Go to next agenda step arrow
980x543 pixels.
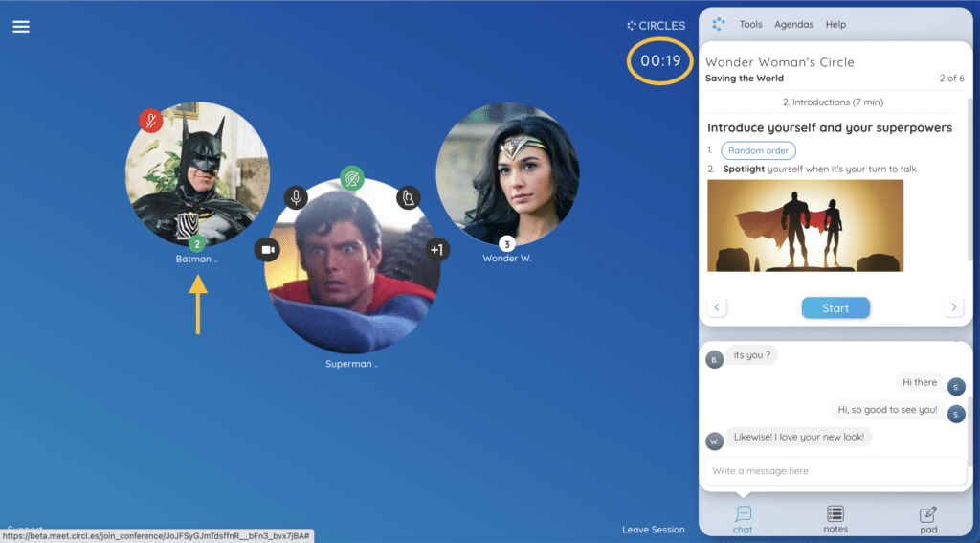pos(954,307)
